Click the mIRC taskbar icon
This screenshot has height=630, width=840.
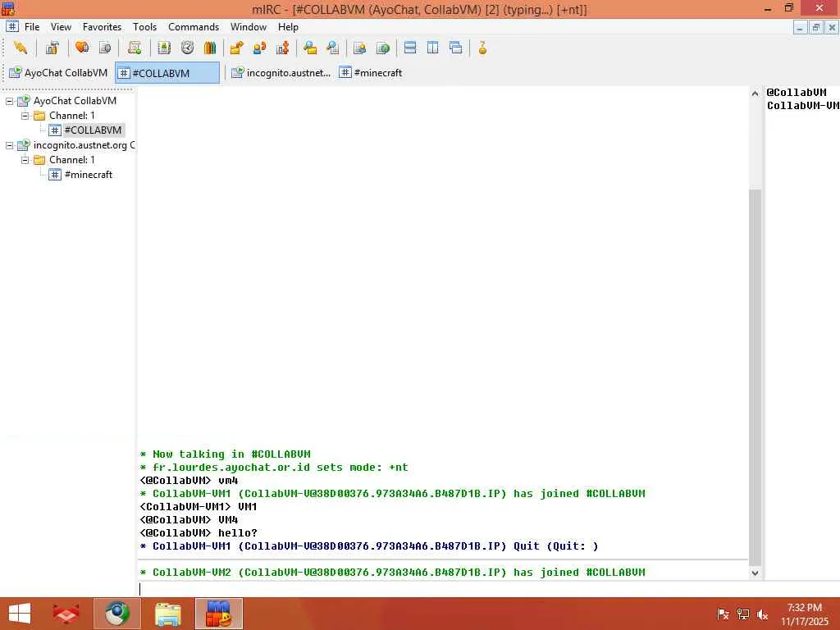pyautogui.click(x=218, y=614)
